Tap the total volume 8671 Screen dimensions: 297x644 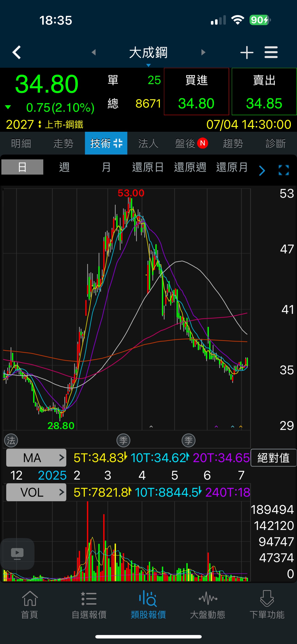pos(148,103)
